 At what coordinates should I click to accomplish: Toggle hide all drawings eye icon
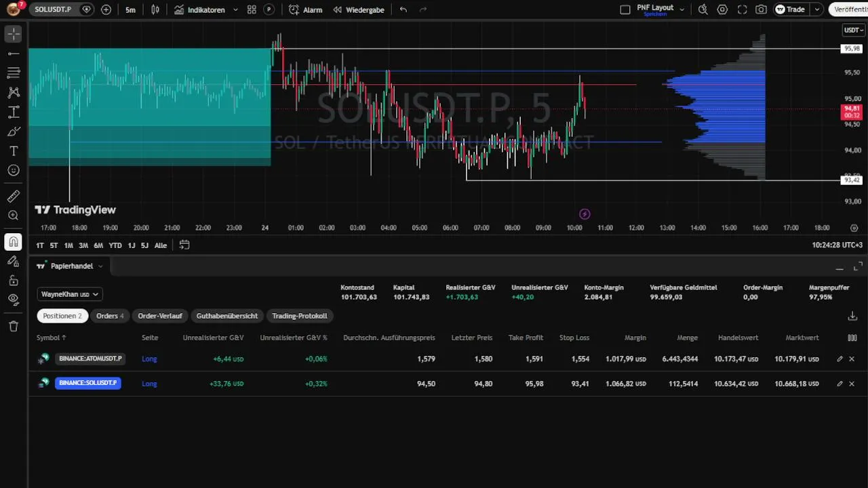tap(14, 300)
